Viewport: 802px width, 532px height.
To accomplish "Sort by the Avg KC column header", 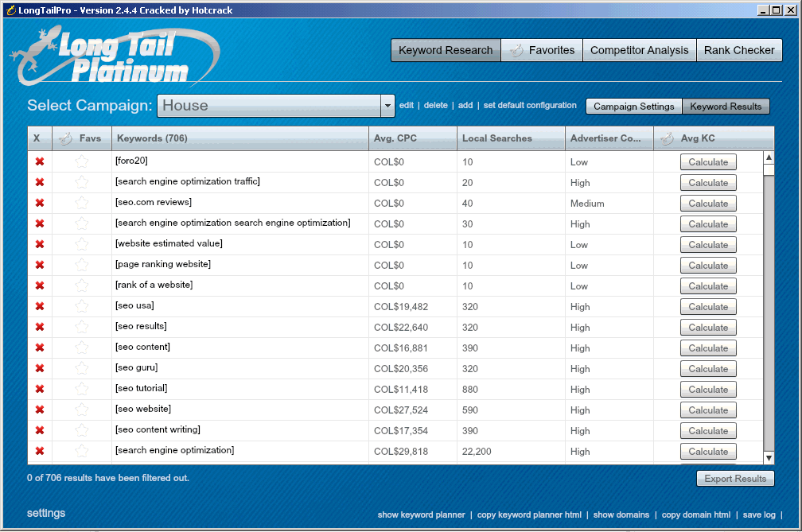I will point(714,138).
